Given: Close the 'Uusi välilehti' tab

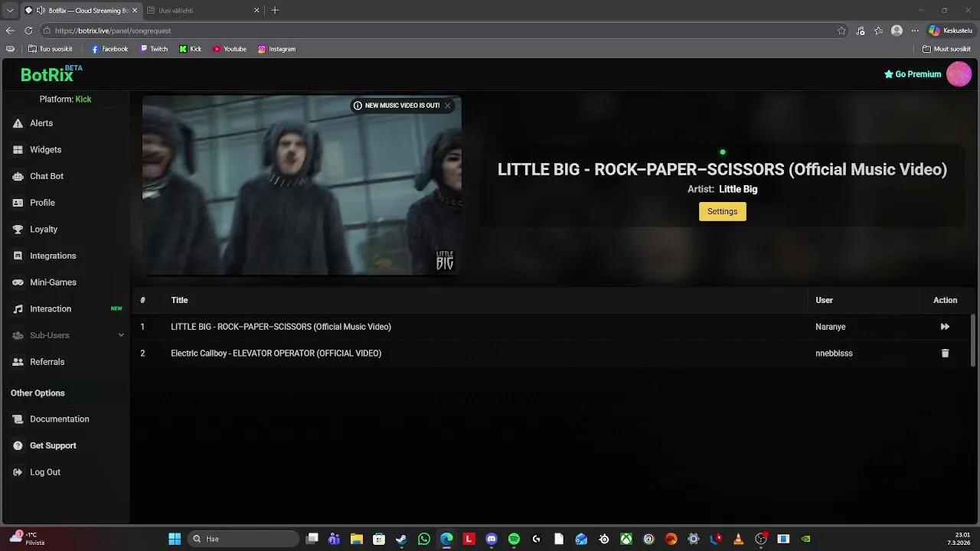Looking at the screenshot, I should (256, 11).
